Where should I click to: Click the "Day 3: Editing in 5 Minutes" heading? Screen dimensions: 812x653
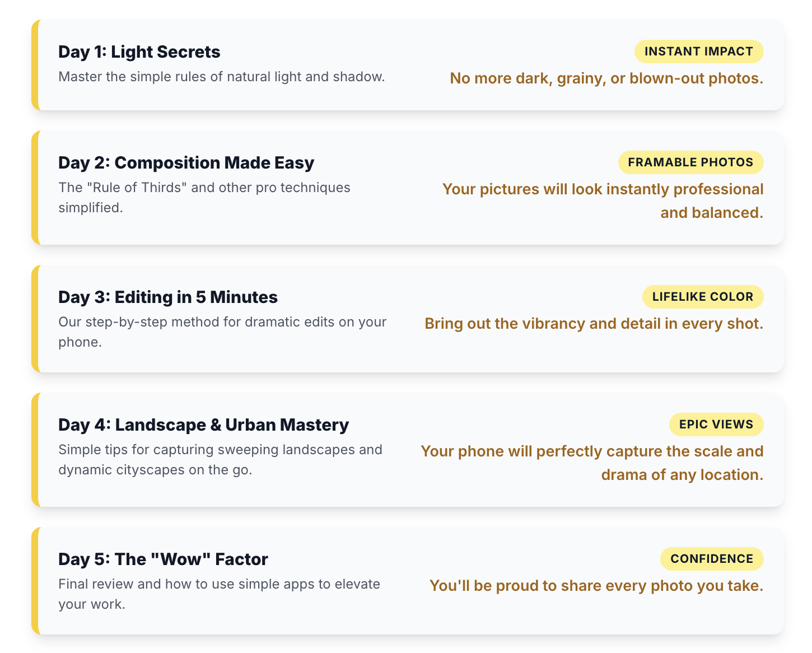click(x=168, y=297)
